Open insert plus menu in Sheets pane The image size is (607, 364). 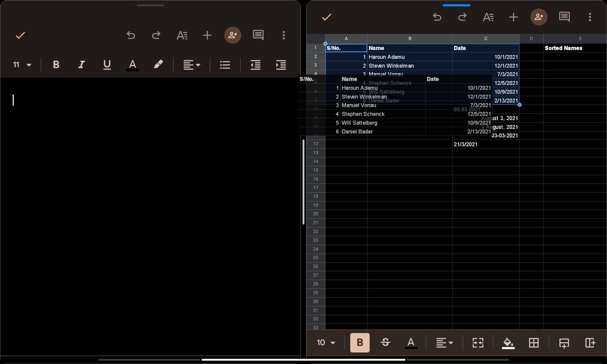tap(514, 17)
